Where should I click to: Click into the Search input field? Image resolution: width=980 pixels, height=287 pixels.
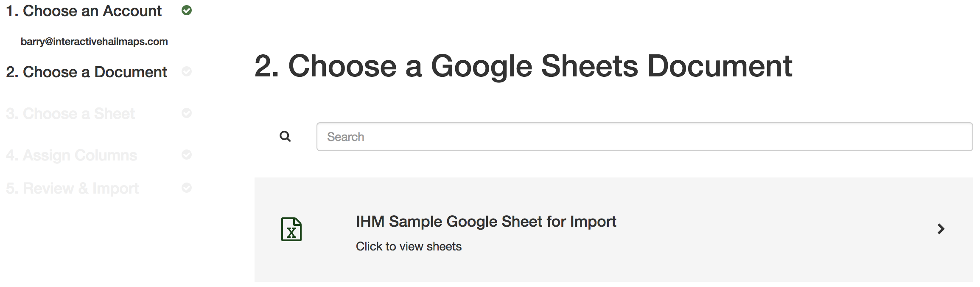(x=644, y=137)
